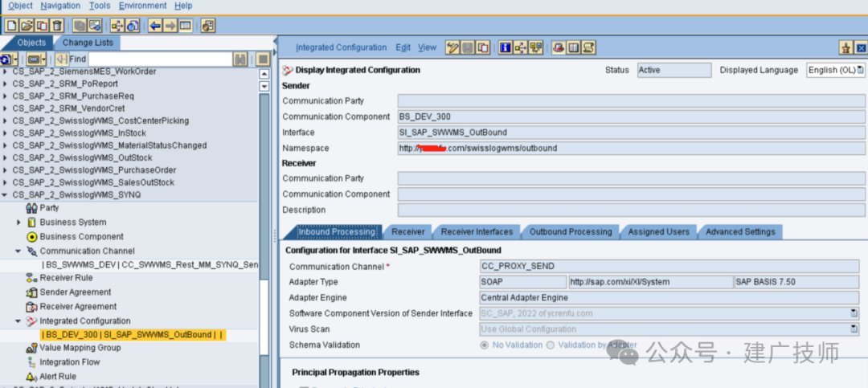This screenshot has height=388, width=868.
Task: Select the Sender Agreement tree item
Action: pyautogui.click(x=76, y=292)
